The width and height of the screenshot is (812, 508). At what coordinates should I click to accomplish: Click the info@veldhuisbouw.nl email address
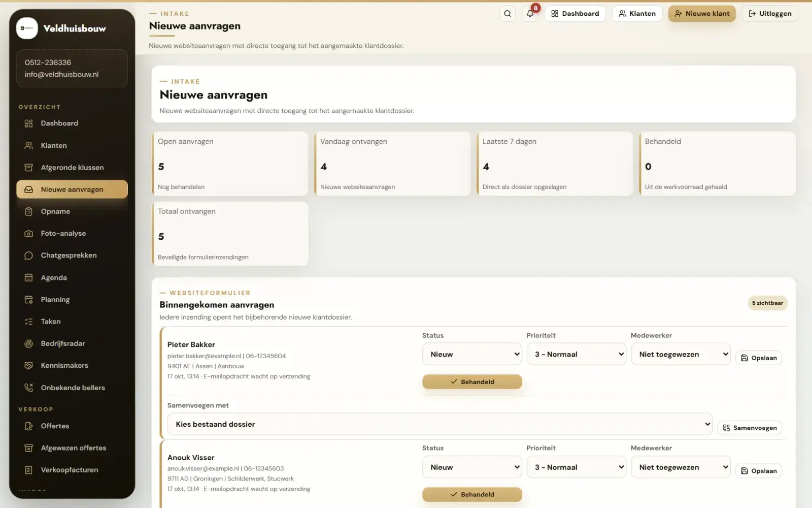point(61,74)
